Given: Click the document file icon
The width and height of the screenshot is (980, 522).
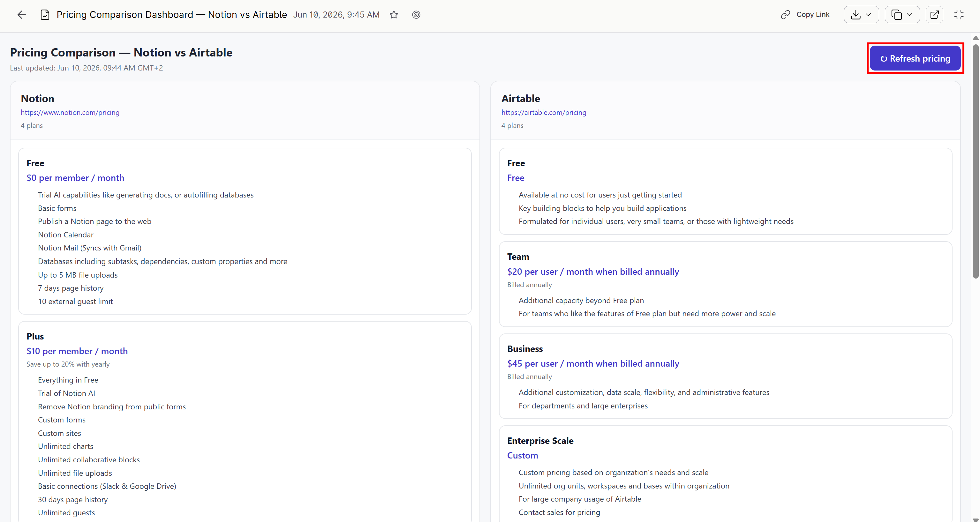Looking at the screenshot, I should point(45,15).
